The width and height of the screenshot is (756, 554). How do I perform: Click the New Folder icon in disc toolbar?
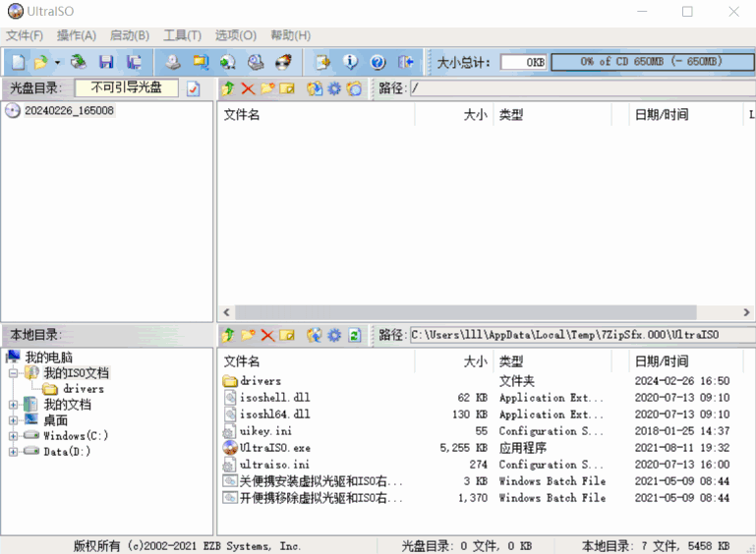pyautogui.click(x=267, y=88)
